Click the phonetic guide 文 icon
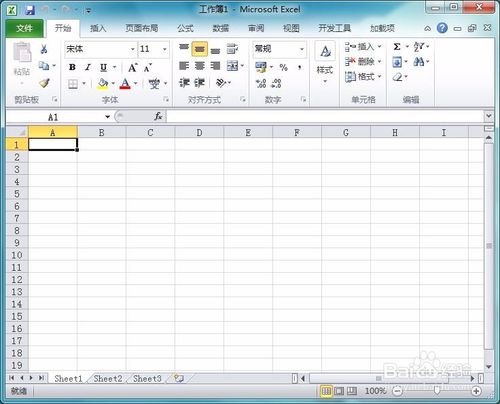 pos(154,83)
